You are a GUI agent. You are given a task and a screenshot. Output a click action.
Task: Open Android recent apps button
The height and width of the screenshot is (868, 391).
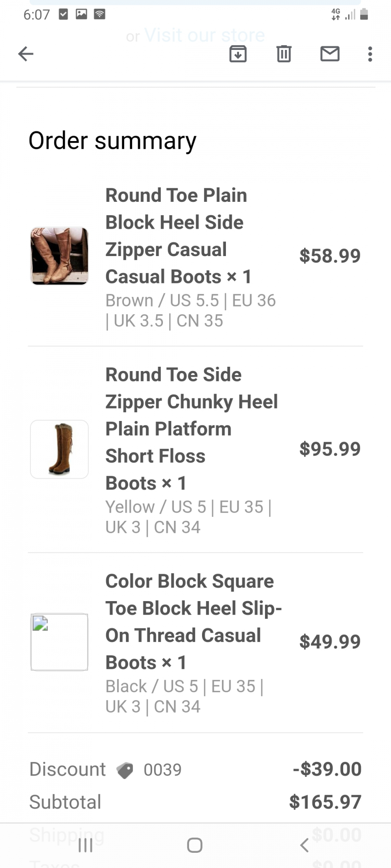(86, 845)
